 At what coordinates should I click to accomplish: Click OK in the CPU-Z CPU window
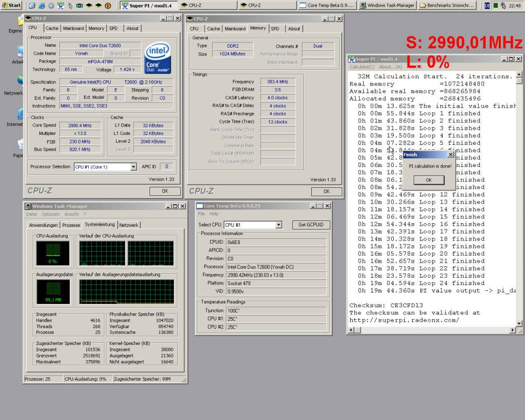(x=165, y=191)
